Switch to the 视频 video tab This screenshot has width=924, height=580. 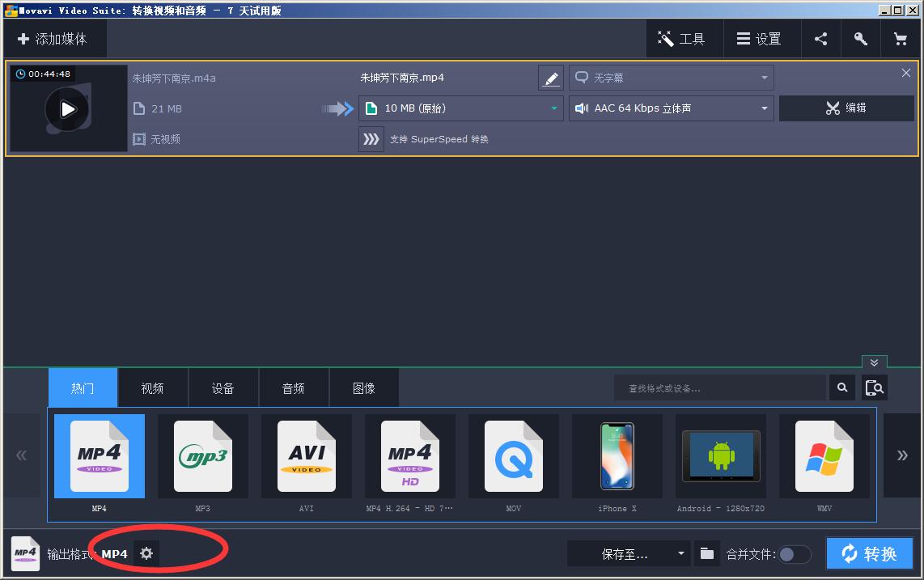coord(153,387)
